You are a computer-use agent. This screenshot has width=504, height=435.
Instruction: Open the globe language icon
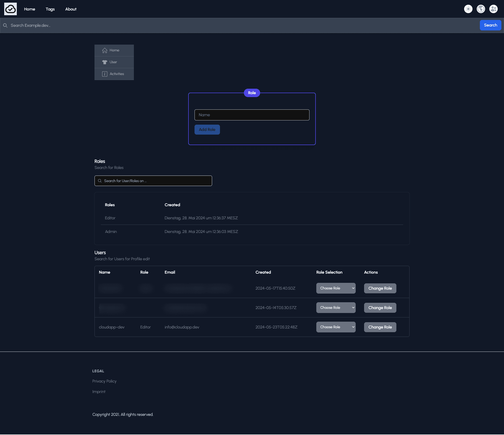[x=481, y=9]
